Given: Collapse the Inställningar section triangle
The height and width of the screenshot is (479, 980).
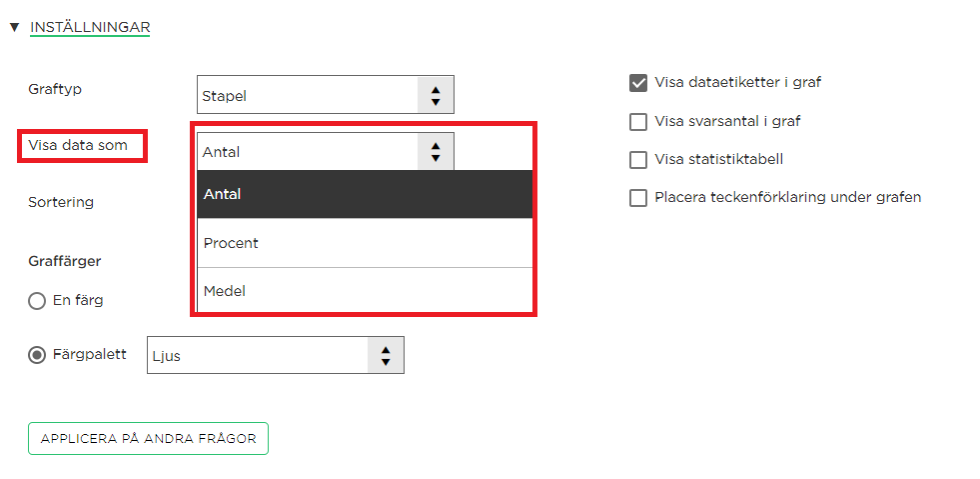Looking at the screenshot, I should click(15, 28).
